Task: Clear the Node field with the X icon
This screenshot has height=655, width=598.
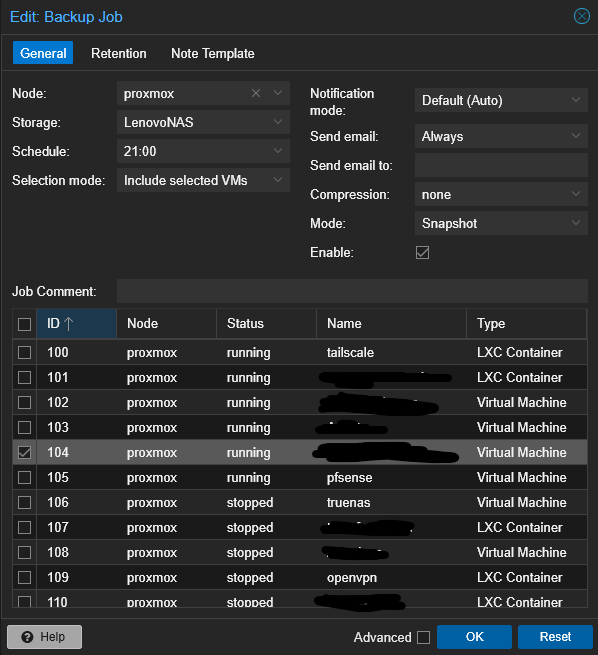Action: click(256, 93)
